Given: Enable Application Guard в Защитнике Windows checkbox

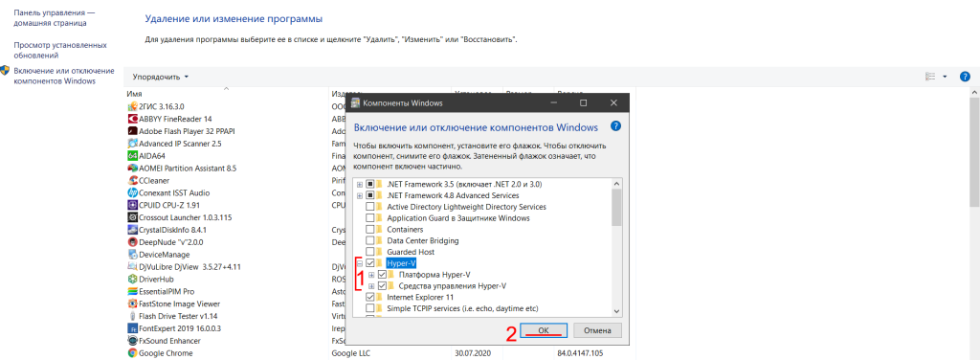Looking at the screenshot, I should [370, 218].
